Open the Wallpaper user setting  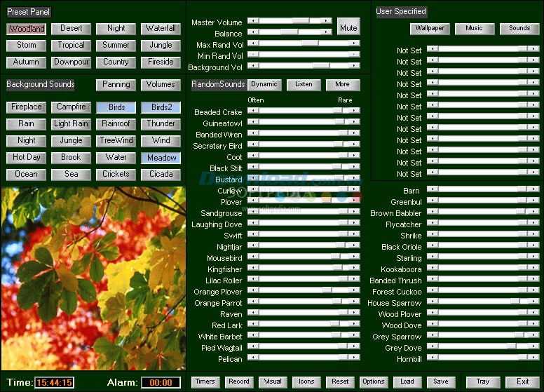pyautogui.click(x=429, y=29)
